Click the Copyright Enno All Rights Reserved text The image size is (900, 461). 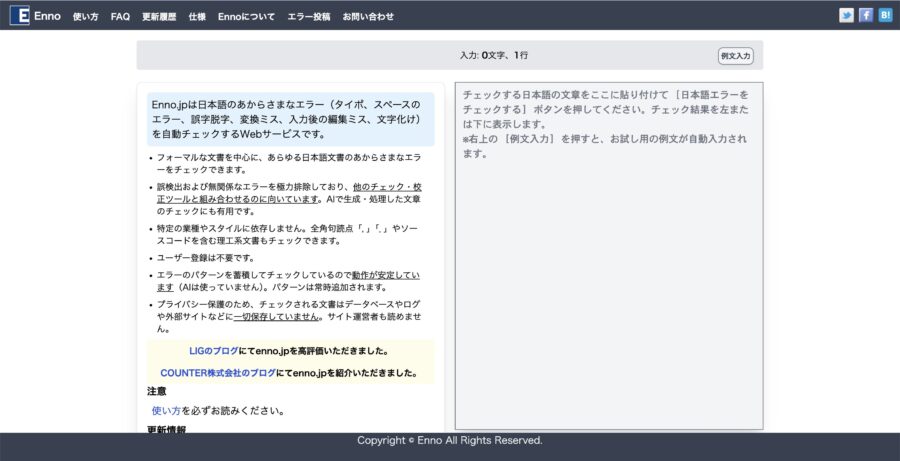pyautogui.click(x=449, y=440)
